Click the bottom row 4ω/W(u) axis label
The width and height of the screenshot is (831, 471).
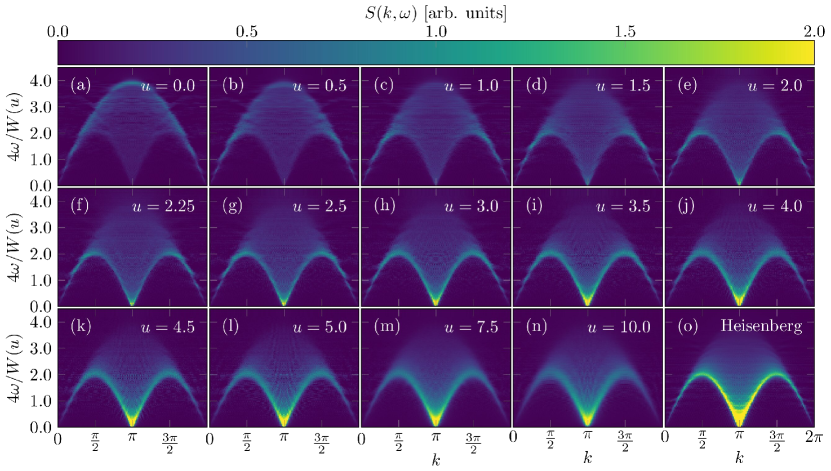click(x=15, y=368)
